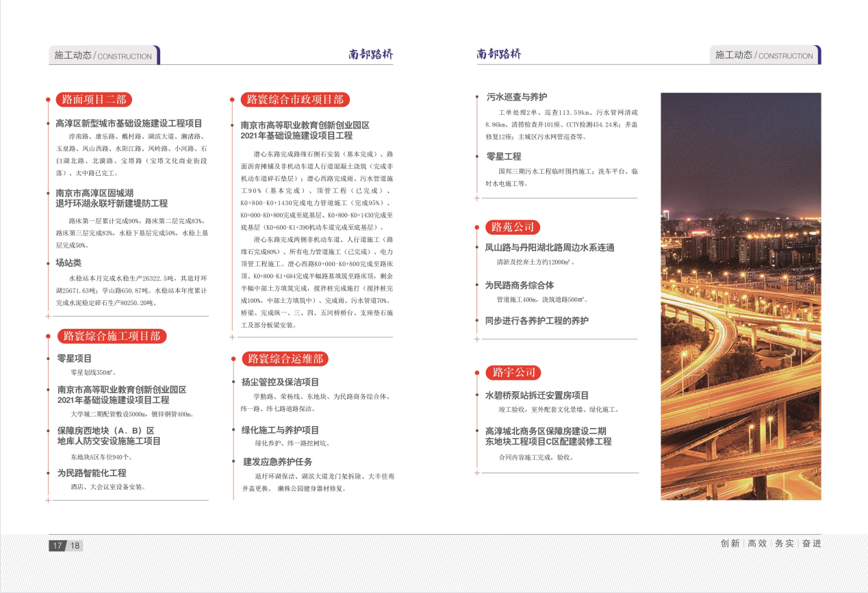Click the footer word 务实

(x=784, y=543)
